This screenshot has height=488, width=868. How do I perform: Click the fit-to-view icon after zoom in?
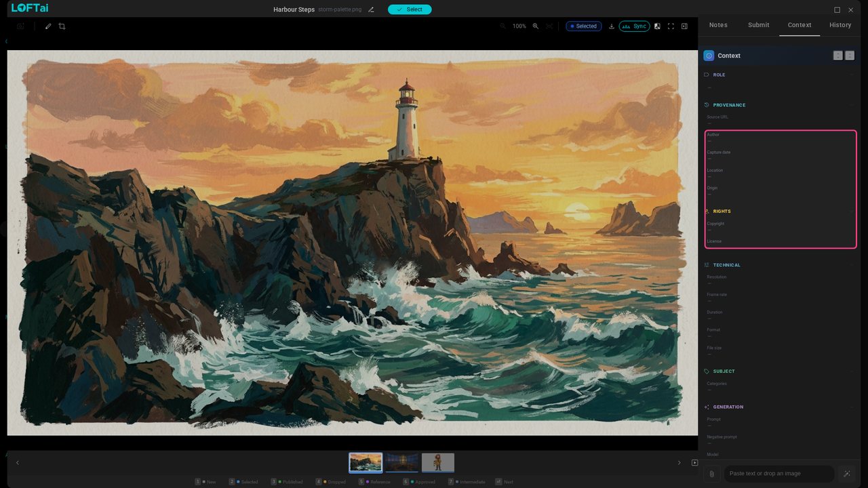[549, 26]
